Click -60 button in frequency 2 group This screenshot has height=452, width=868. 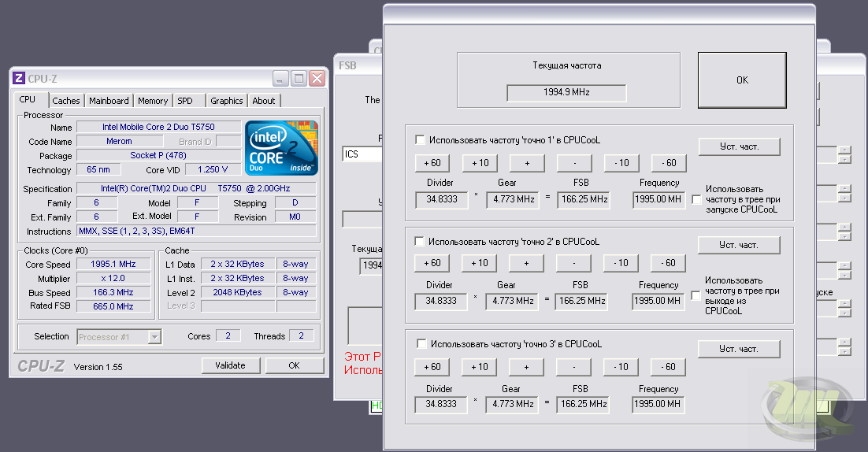click(668, 263)
